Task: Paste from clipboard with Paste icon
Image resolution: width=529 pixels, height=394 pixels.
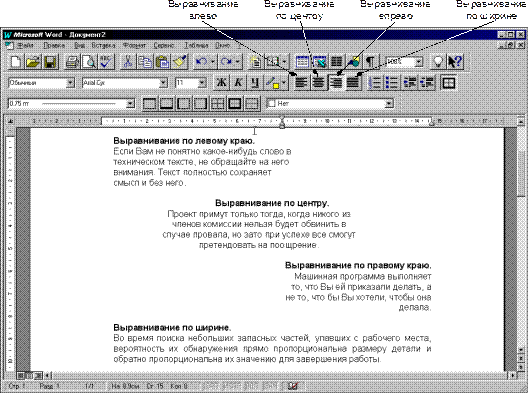Action: 162,62
